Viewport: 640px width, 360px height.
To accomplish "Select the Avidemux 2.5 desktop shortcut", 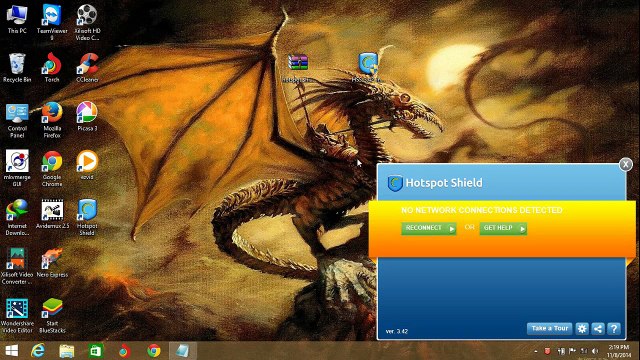I will pos(52,215).
